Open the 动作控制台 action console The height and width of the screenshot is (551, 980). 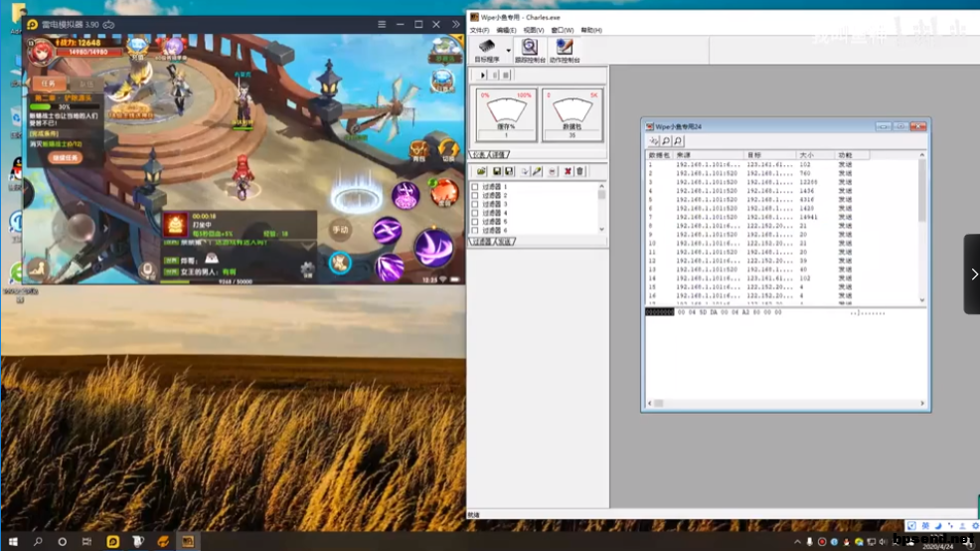564,47
